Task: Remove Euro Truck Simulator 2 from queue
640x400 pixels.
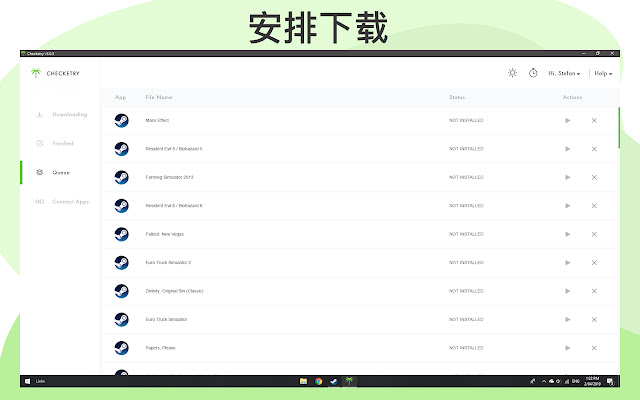Action: [594, 262]
